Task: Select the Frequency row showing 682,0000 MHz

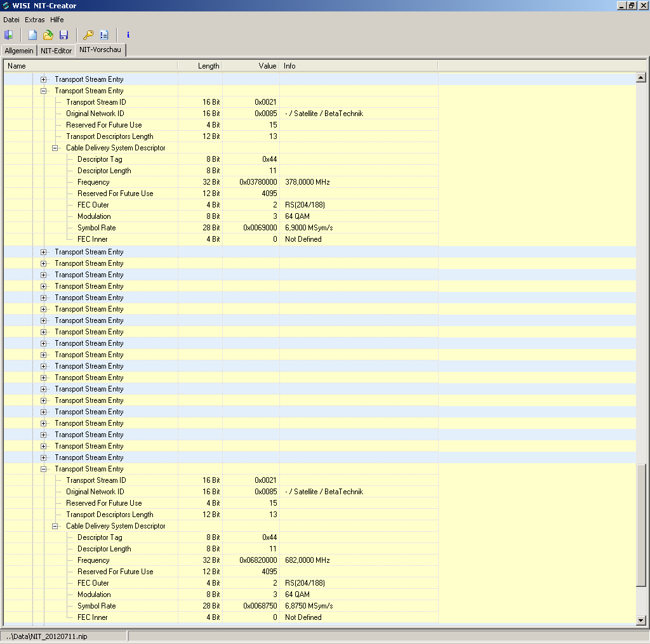Action: click(93, 560)
